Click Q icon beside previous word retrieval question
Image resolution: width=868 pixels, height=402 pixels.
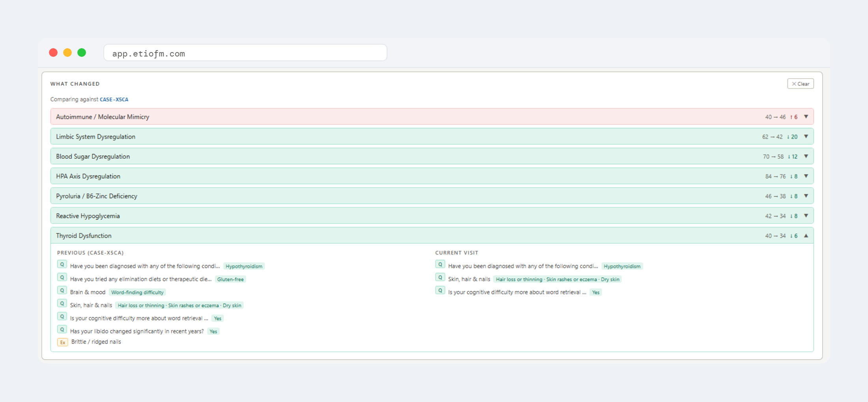[62, 317]
